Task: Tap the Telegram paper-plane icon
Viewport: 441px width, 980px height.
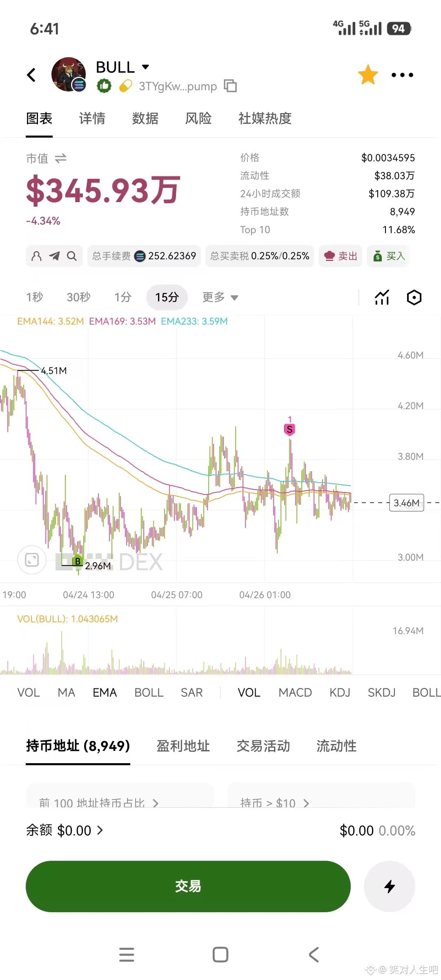Action: pos(54,256)
